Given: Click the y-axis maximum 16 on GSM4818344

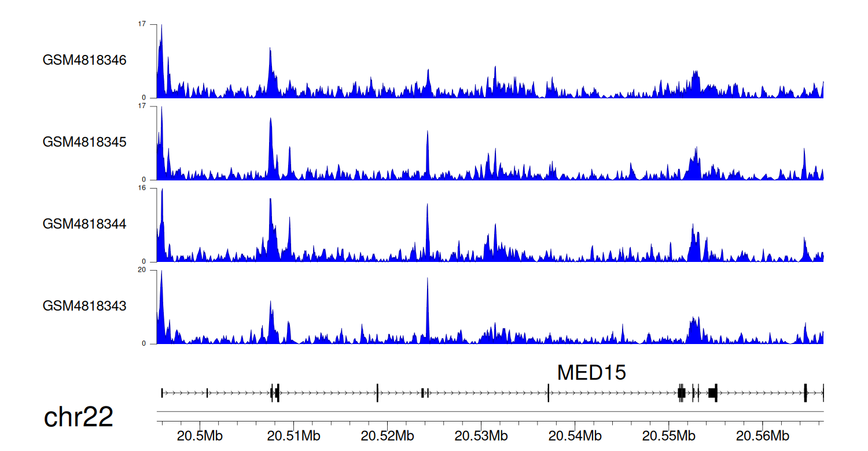Looking at the screenshot, I should (x=142, y=188).
